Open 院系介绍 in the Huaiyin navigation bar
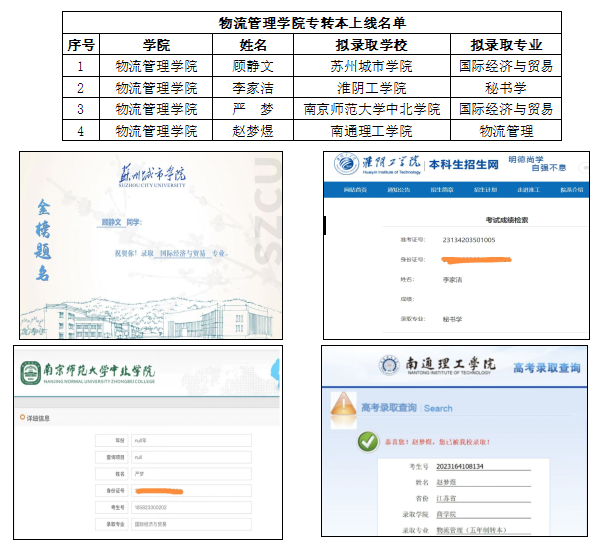This screenshot has width=599, height=552. (572, 190)
